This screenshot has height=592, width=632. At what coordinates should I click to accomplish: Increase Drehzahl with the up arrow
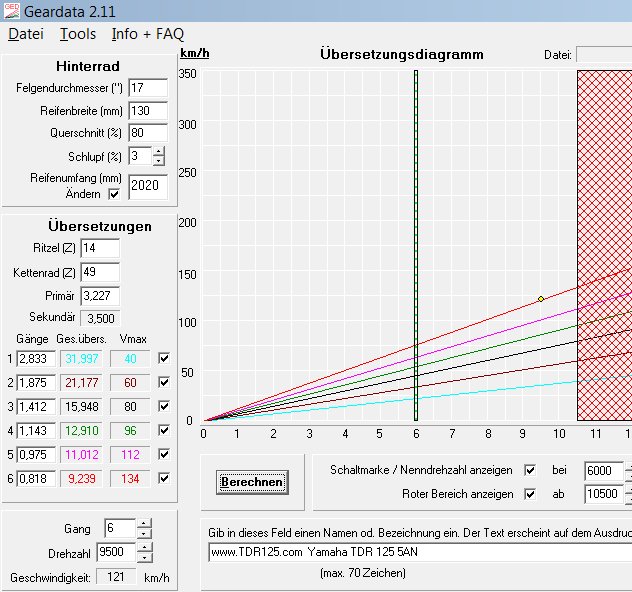point(144,547)
